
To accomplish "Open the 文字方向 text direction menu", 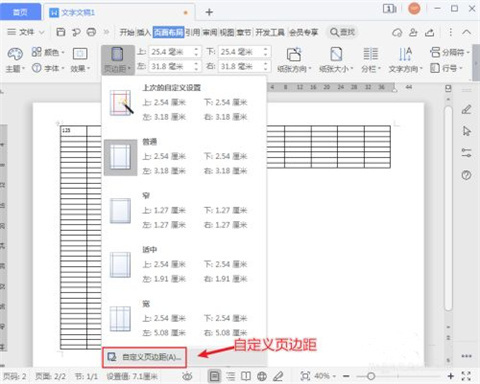I will (x=405, y=60).
